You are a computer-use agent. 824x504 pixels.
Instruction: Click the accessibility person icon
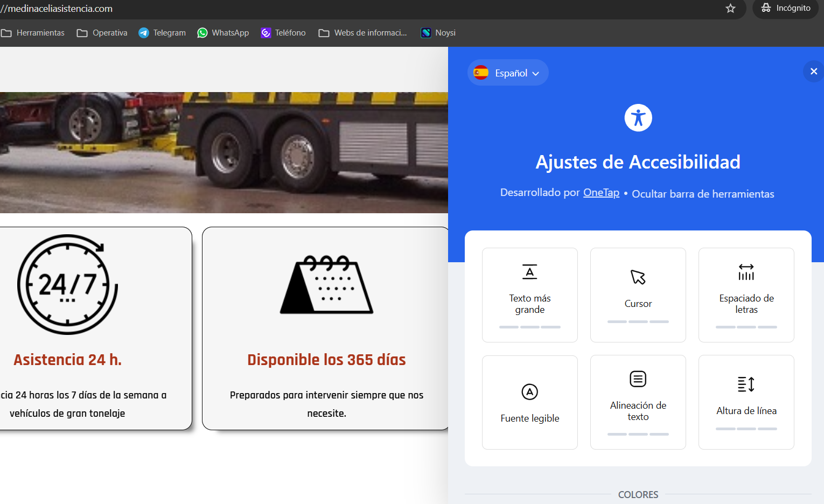click(638, 117)
